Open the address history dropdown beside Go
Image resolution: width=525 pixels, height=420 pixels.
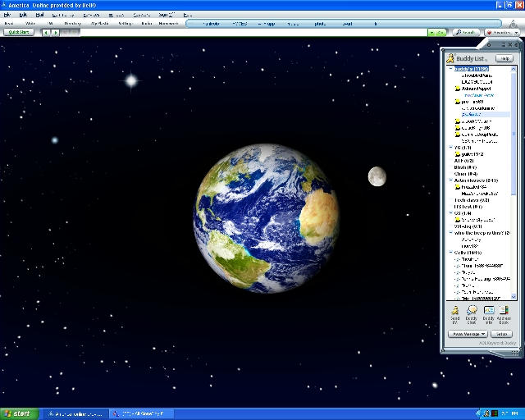(431, 33)
